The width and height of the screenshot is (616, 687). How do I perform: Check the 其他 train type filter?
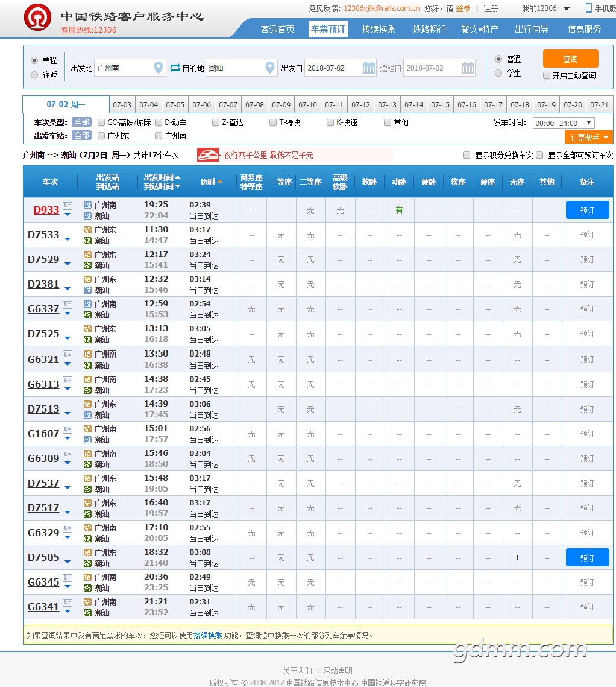click(x=387, y=122)
